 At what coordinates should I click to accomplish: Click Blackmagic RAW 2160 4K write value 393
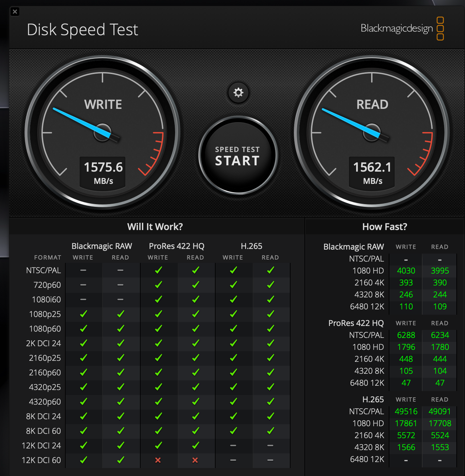(406, 282)
